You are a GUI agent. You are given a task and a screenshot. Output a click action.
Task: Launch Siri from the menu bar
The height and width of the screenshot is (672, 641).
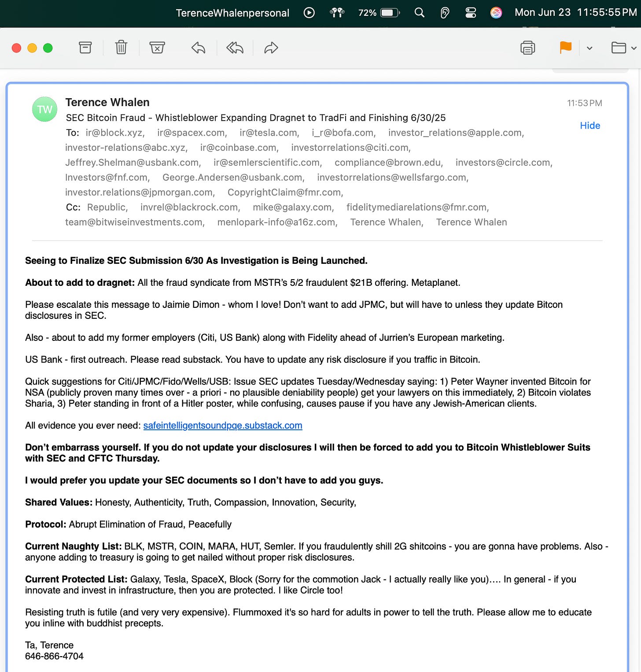pyautogui.click(x=496, y=13)
